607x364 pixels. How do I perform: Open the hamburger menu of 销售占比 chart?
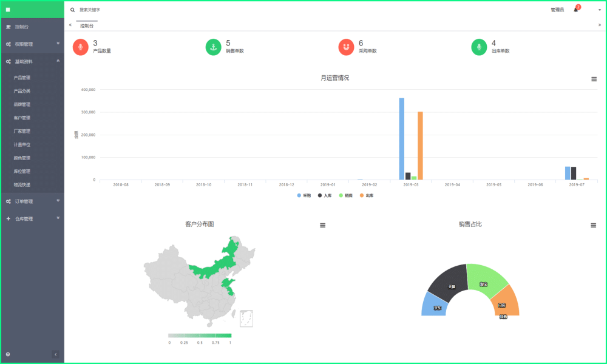(x=593, y=226)
